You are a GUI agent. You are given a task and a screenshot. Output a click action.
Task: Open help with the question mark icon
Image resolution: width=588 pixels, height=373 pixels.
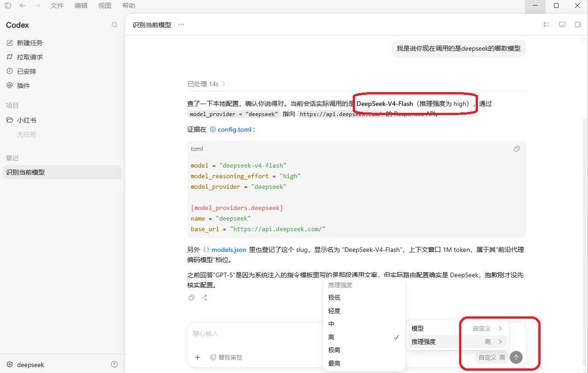click(x=114, y=364)
